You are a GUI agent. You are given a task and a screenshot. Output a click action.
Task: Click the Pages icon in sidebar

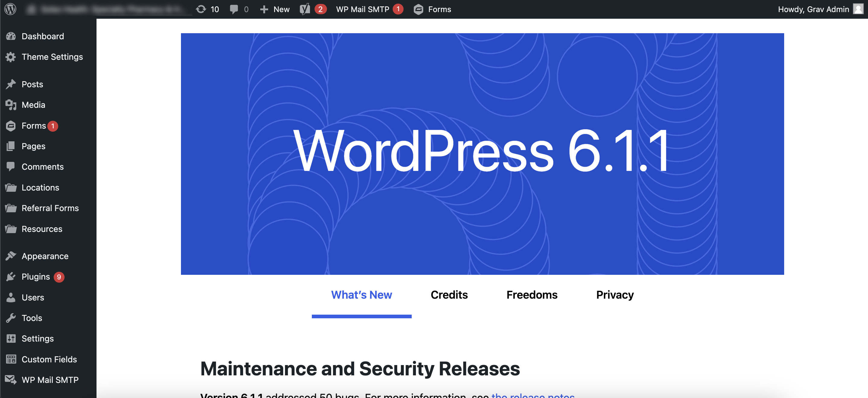11,146
